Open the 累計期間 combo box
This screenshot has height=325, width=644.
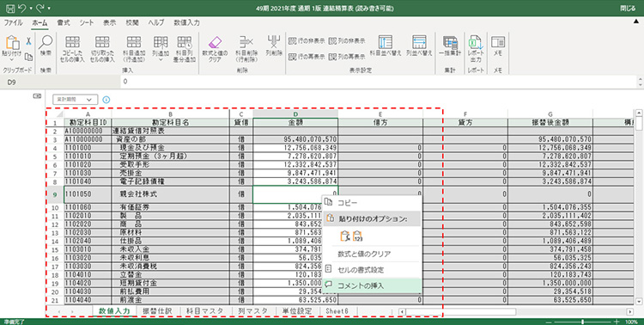(x=76, y=100)
